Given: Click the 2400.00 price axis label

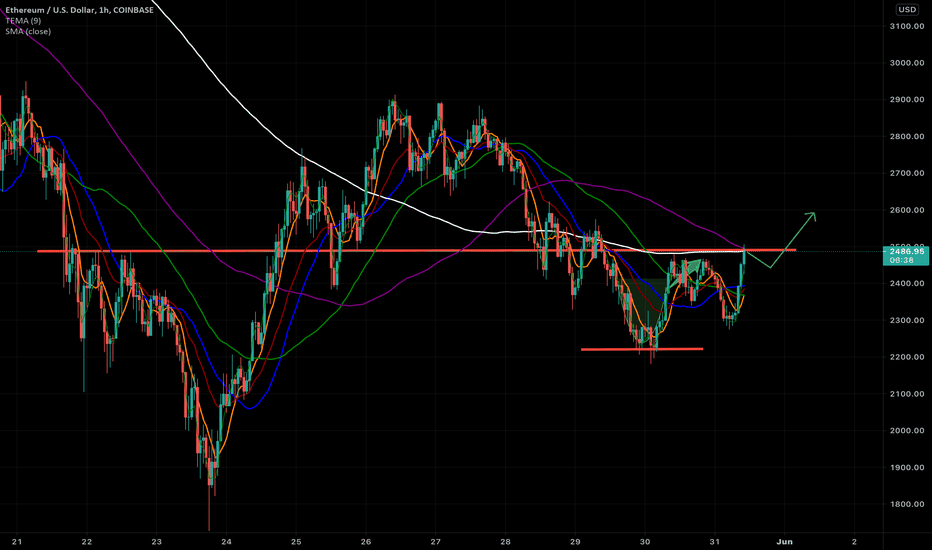Looking at the screenshot, I should click(x=907, y=284).
